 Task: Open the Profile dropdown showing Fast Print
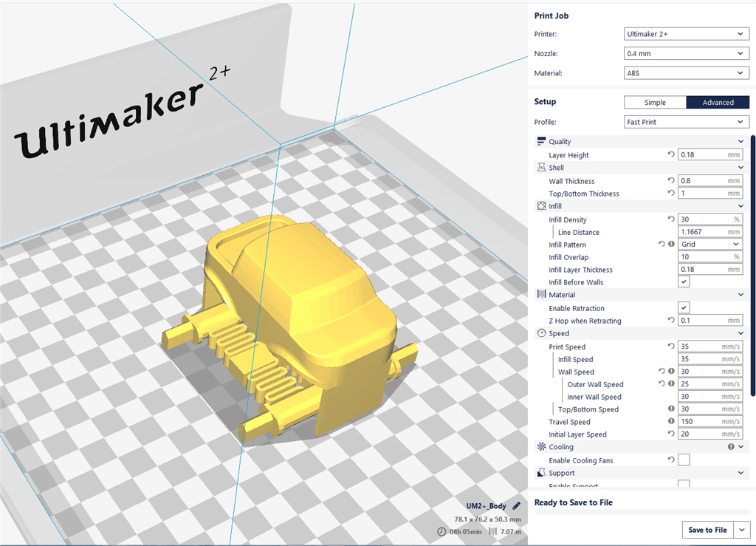point(686,121)
